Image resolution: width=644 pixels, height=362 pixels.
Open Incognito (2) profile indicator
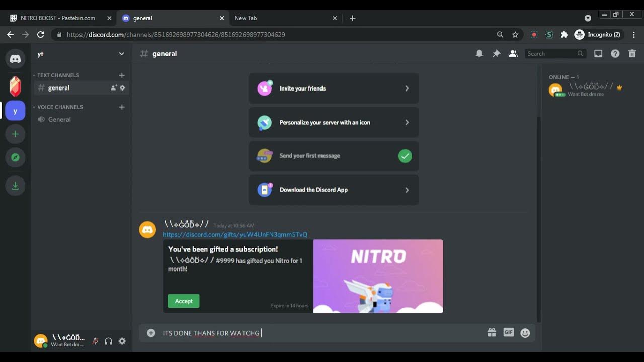coord(599,35)
